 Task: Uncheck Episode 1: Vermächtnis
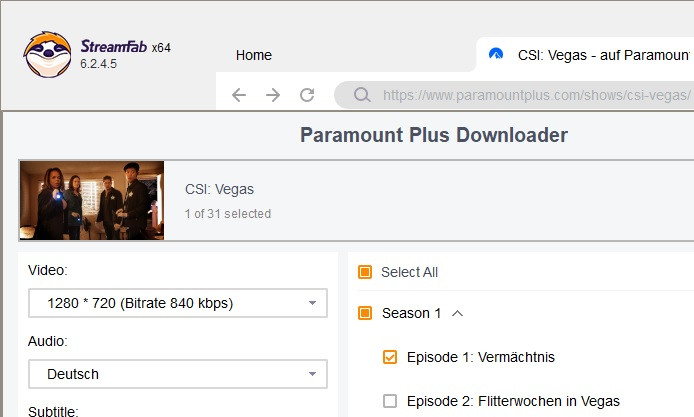pyautogui.click(x=390, y=357)
